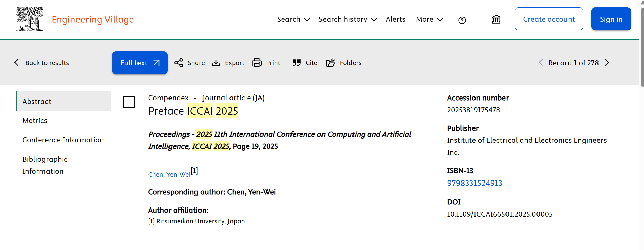
Task: Switch to the Metrics section tab
Action: [35, 121]
